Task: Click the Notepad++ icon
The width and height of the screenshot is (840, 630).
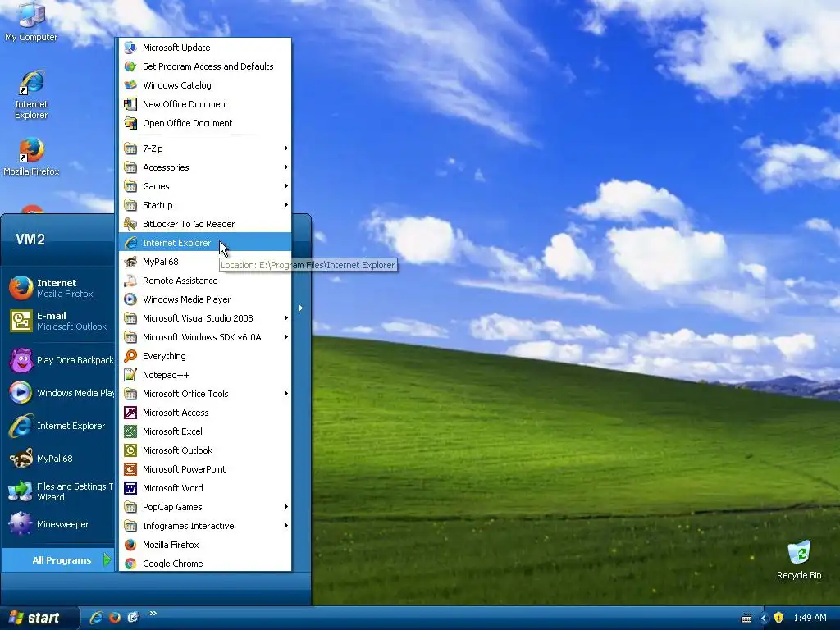Action: click(x=130, y=375)
